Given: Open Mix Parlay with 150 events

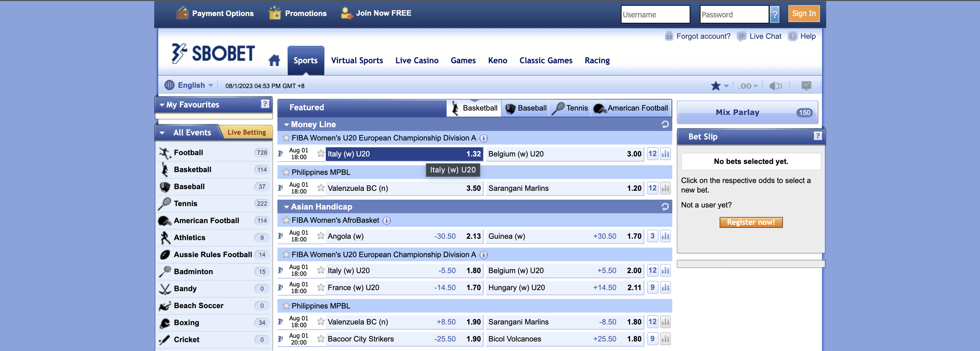Looking at the screenshot, I should 747,112.
